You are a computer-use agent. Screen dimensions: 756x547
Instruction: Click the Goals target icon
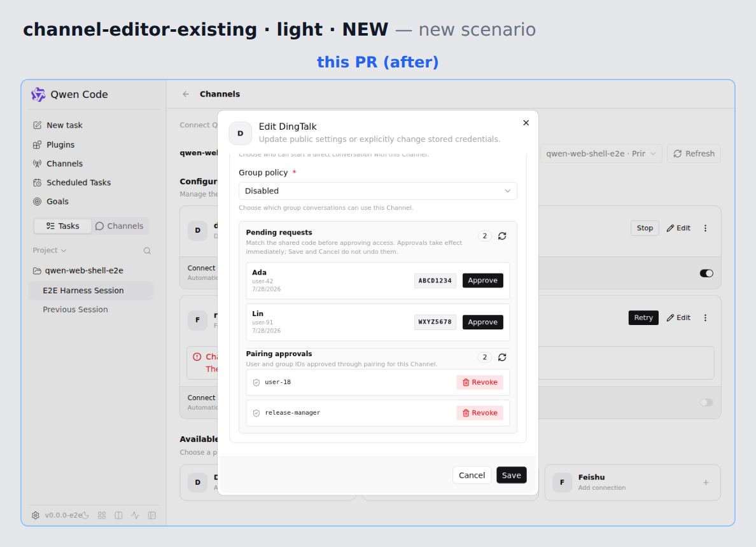point(37,202)
